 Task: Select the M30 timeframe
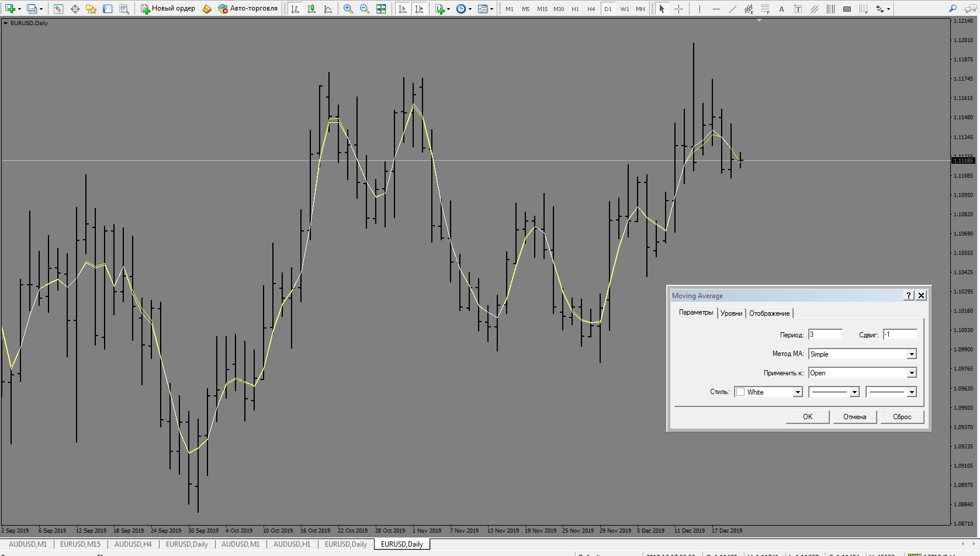tap(559, 9)
